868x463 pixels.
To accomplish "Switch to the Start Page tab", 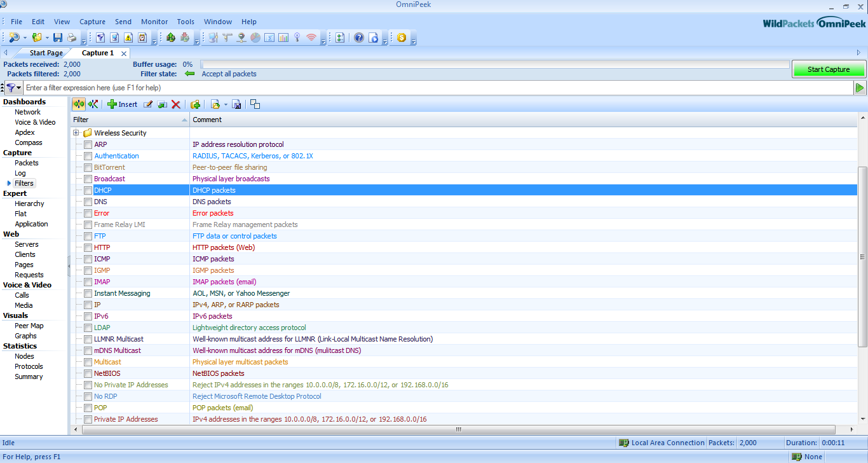I will click(46, 53).
